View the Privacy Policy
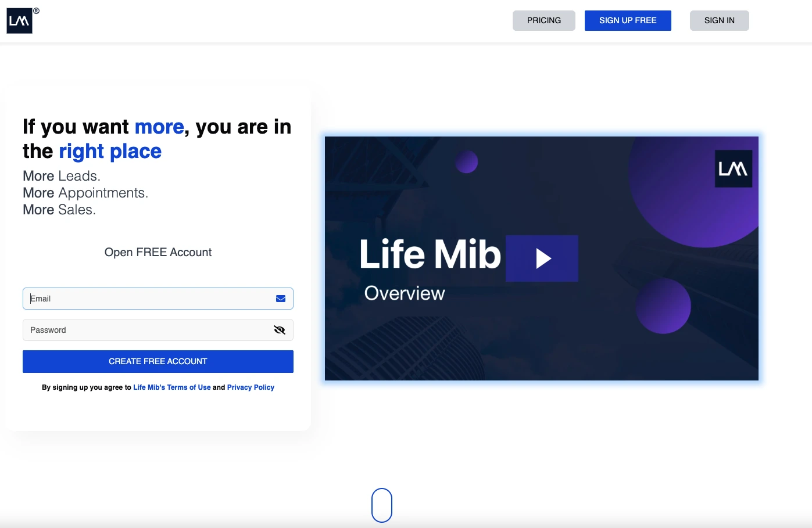 tap(251, 387)
